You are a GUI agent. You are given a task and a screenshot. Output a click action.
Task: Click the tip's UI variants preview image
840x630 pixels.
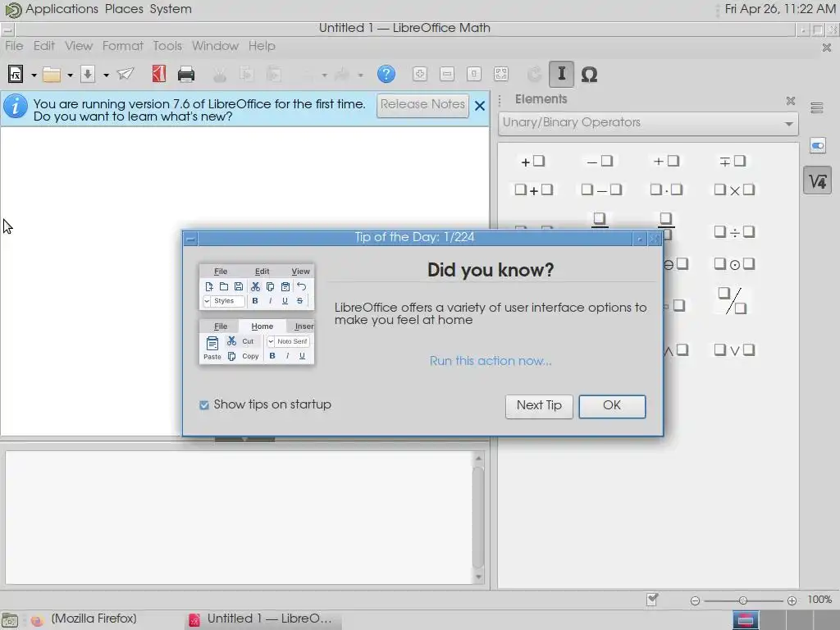[257, 314]
